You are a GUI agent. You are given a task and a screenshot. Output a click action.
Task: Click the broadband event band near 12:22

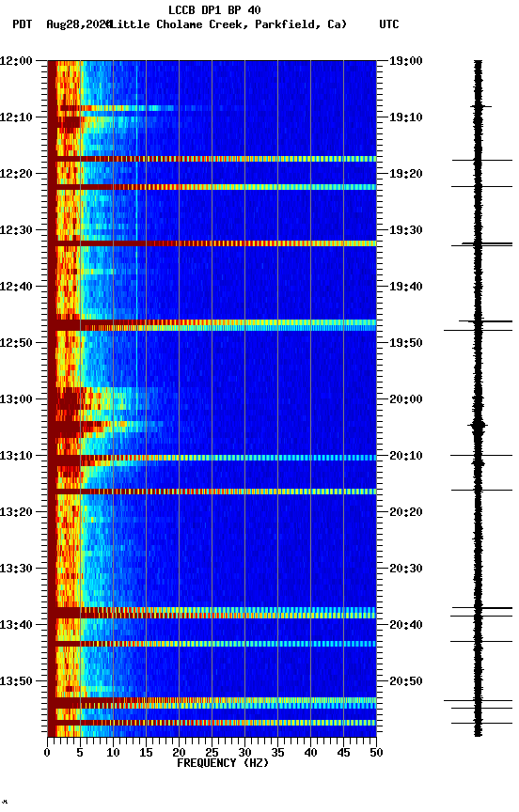coord(212,187)
